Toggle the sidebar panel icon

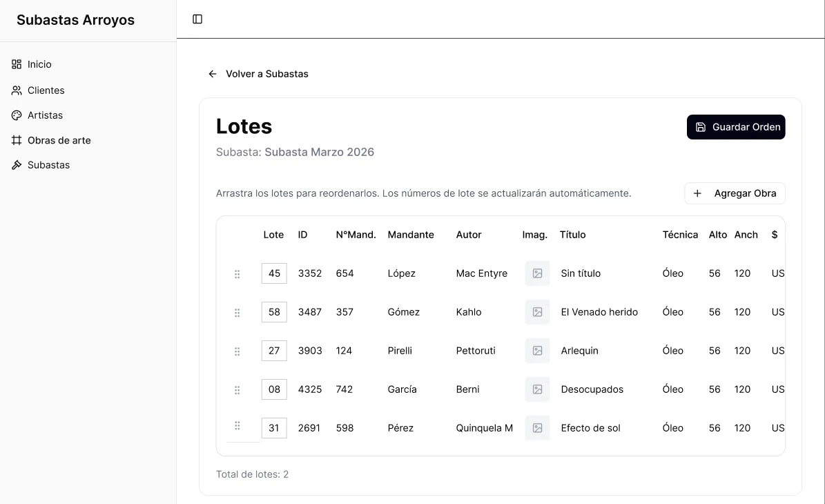coord(197,19)
